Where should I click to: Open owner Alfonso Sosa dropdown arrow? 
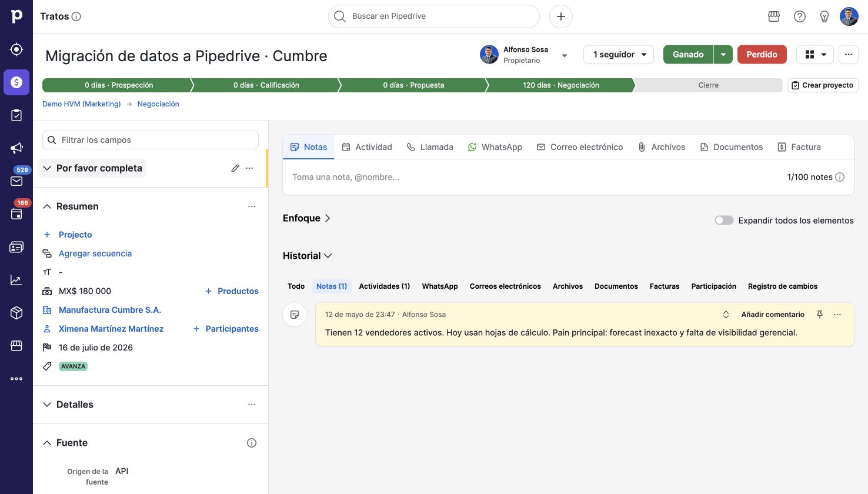coord(565,56)
